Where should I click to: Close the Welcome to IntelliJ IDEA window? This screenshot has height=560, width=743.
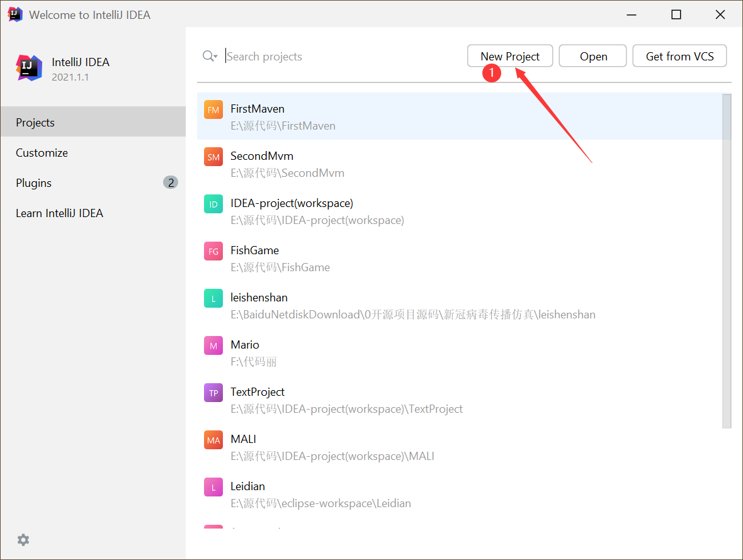pos(720,14)
